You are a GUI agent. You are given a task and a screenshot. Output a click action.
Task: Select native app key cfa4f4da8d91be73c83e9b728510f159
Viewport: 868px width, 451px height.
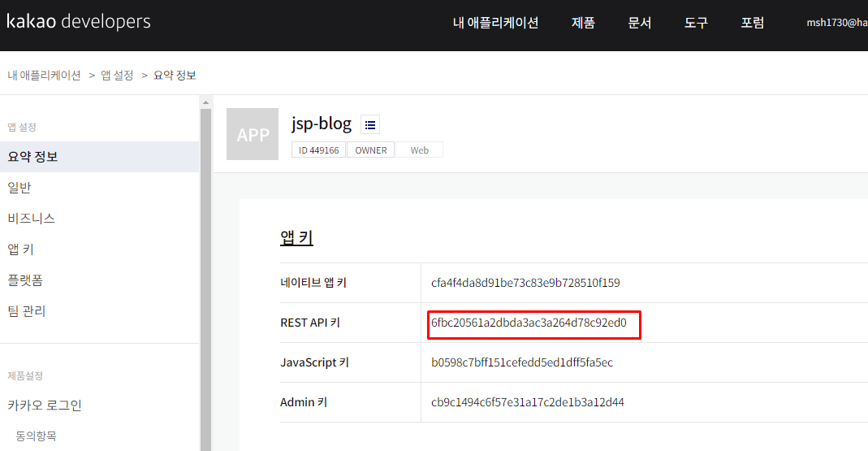click(x=525, y=283)
